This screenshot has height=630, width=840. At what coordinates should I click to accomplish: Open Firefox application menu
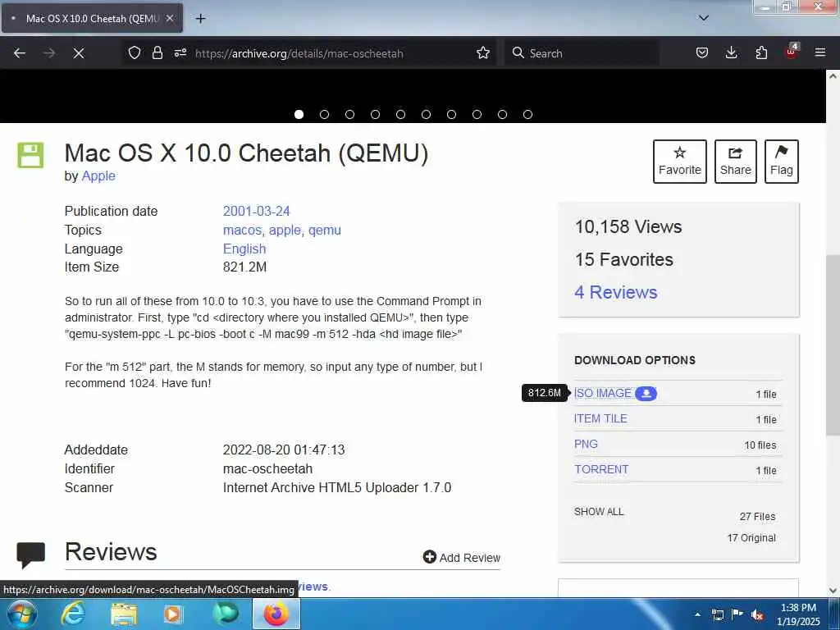[x=820, y=52]
